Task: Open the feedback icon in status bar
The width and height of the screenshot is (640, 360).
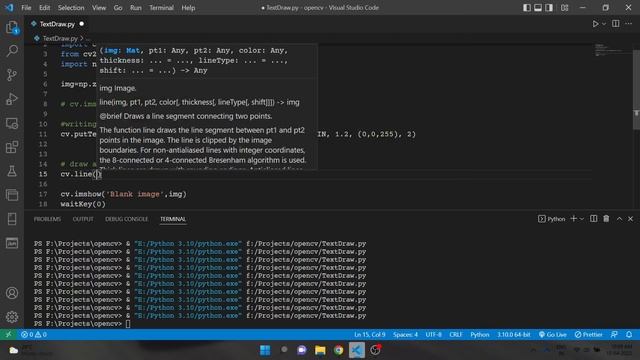Action: point(614,335)
